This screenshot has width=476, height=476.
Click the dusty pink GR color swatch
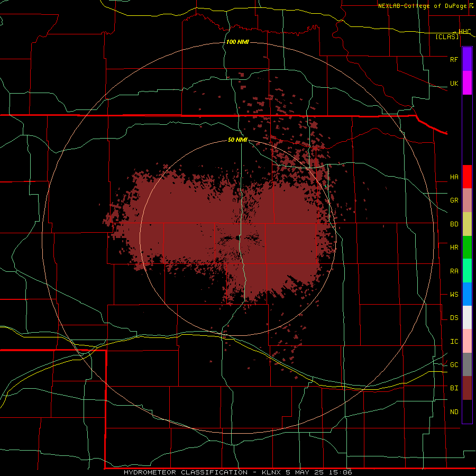tap(467, 200)
